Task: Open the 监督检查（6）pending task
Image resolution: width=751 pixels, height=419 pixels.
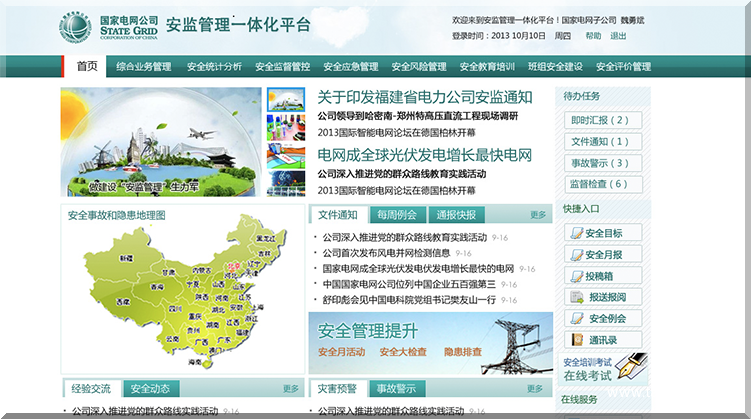Action: point(599,184)
